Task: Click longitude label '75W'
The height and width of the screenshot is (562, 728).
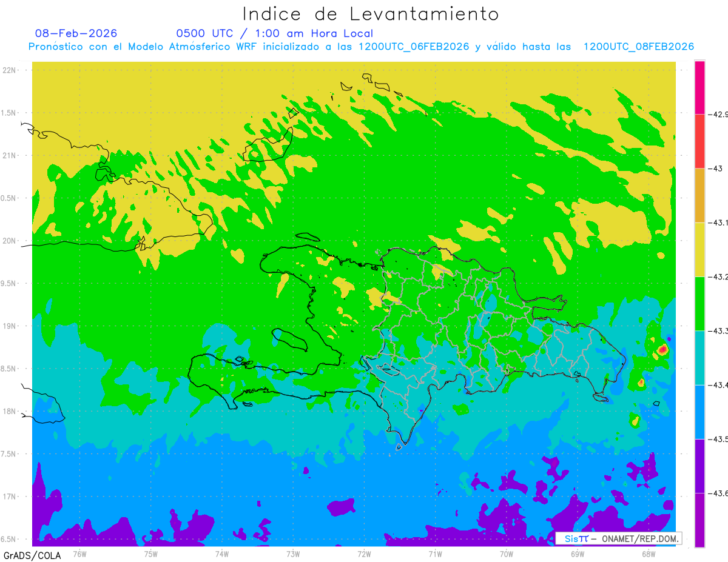Action: click(x=150, y=554)
